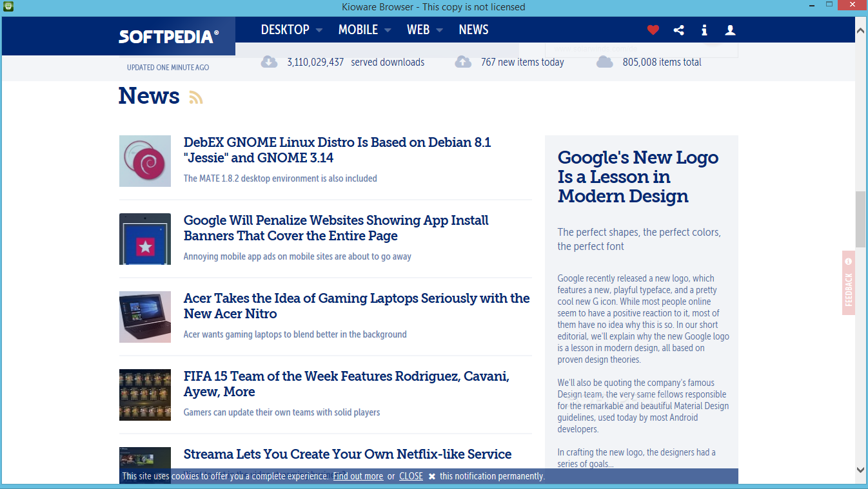Click the new items today cloud icon
Screen dimensions: 868x489
(x=463, y=62)
